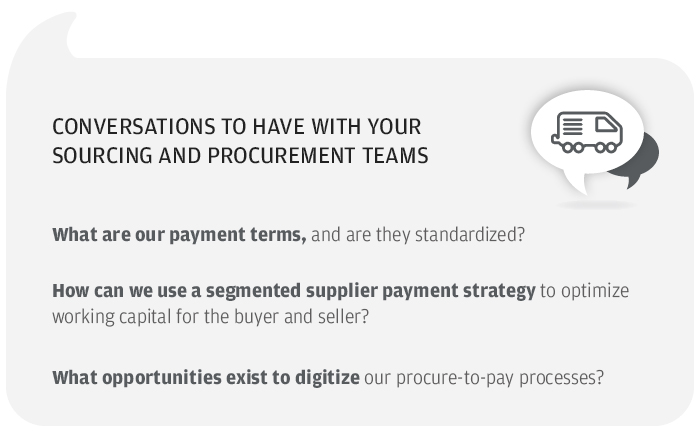Screen dimensions: 700x440
Task: Click the document lines on the truck
Action: pos(572,127)
